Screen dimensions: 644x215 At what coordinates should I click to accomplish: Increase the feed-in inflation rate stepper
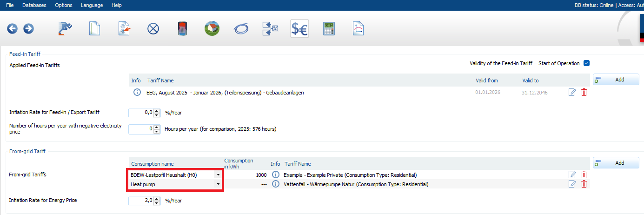pyautogui.click(x=156, y=110)
